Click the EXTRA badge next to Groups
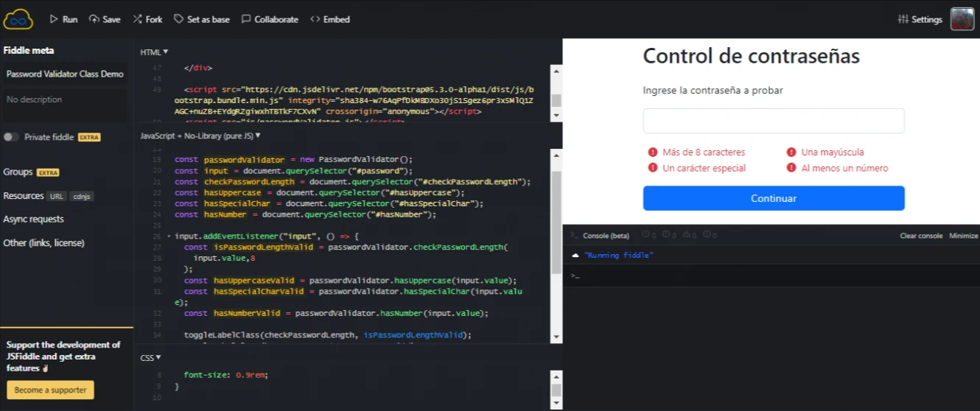The width and height of the screenshot is (980, 411). [x=48, y=172]
